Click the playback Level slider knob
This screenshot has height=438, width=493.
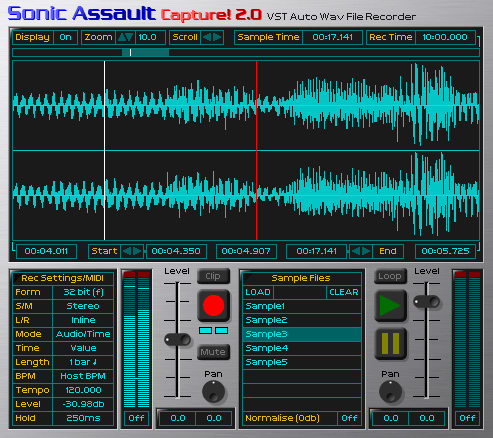pyautogui.click(x=427, y=301)
